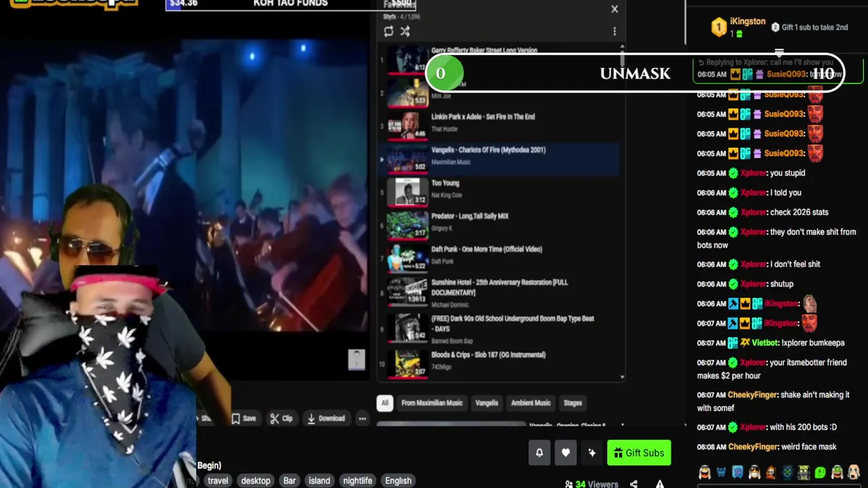Viewport: 868px width, 488px height.
Task: Click the Gift Subs button
Action: pyautogui.click(x=639, y=453)
